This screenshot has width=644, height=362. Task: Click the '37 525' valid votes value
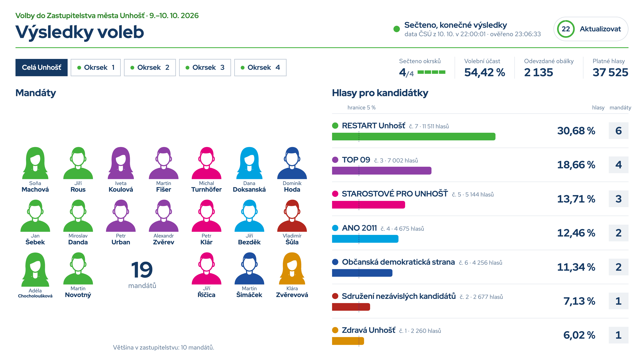click(x=610, y=72)
